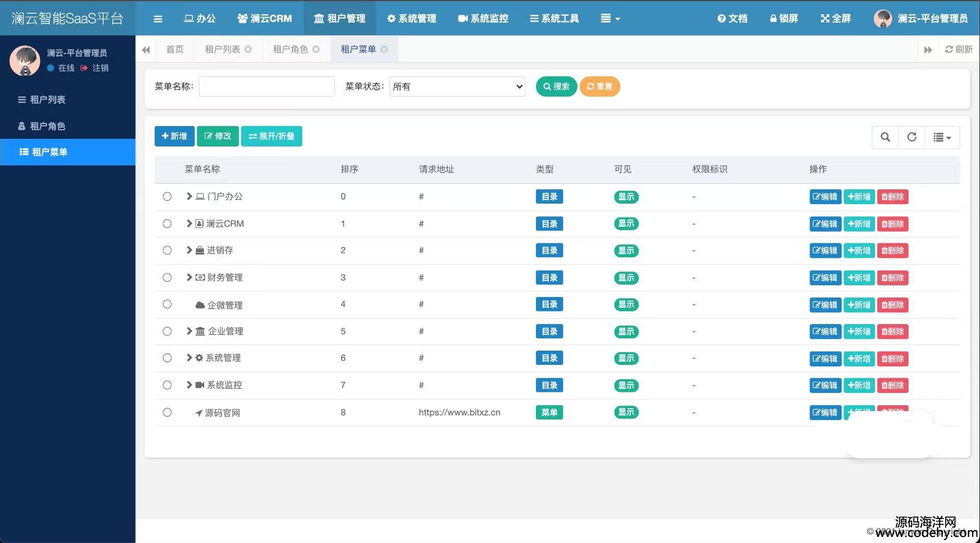Viewport: 980px width, 543px height.
Task: Select the radio button for 系统管理 row
Action: click(167, 358)
